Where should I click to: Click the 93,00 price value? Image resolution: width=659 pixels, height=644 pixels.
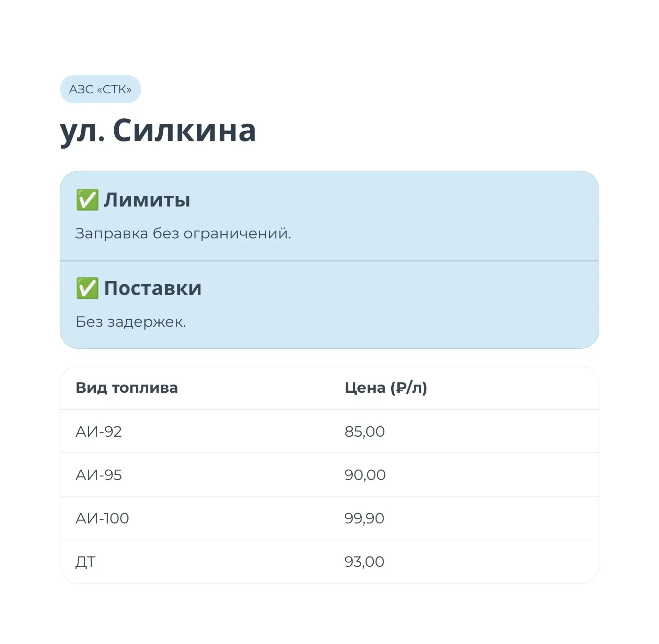[x=364, y=562]
